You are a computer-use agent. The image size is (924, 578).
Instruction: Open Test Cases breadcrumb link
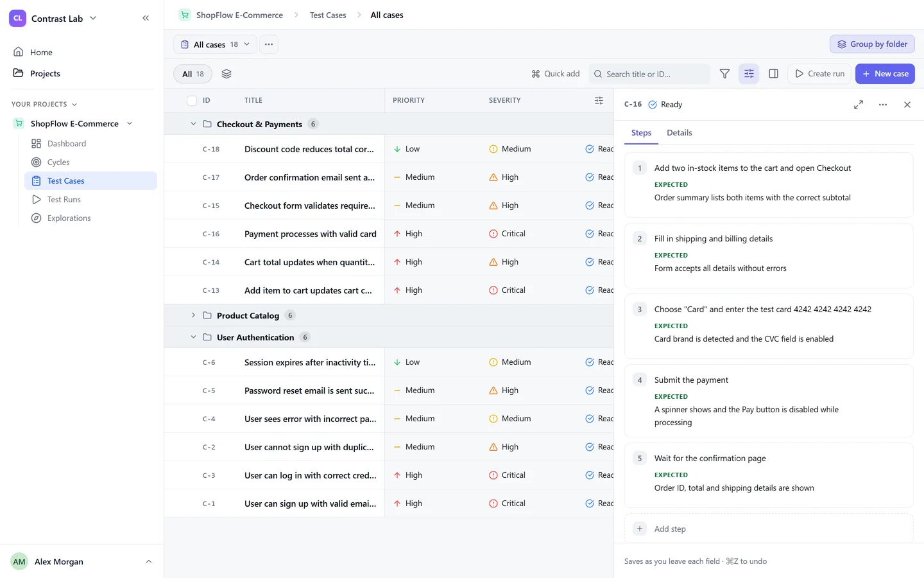click(328, 15)
